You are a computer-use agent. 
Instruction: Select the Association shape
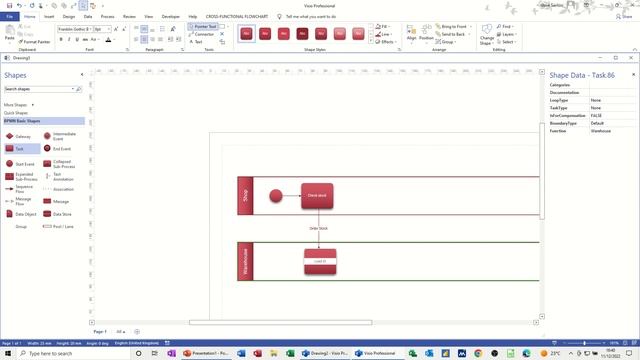pos(59,189)
